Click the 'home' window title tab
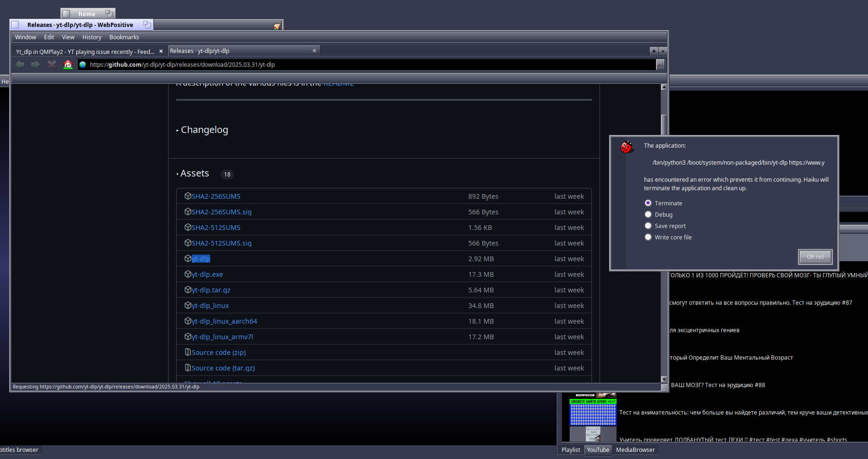 click(87, 14)
